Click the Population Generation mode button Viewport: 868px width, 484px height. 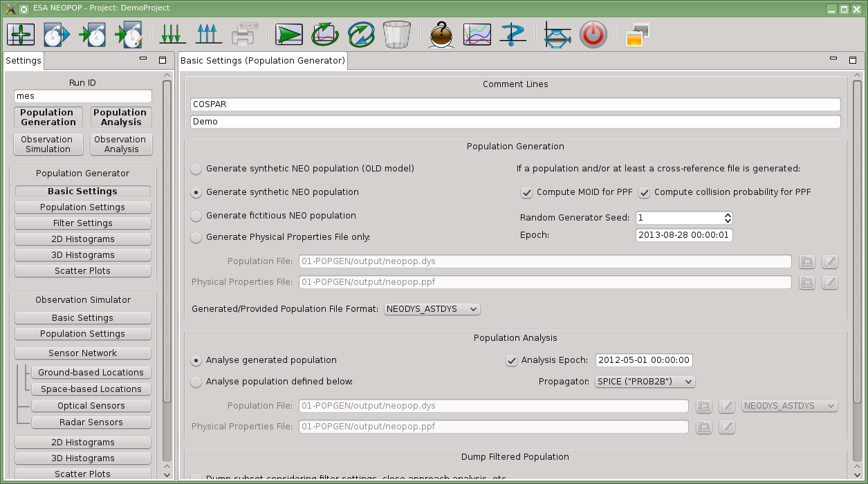48,118
